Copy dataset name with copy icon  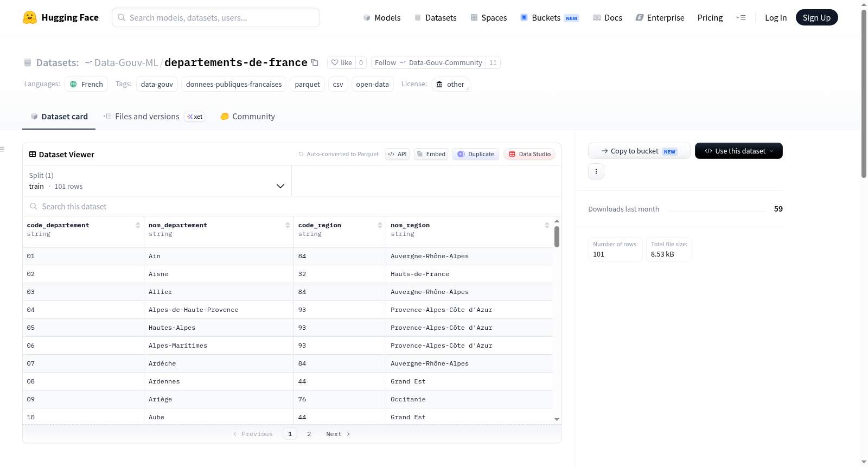click(315, 62)
